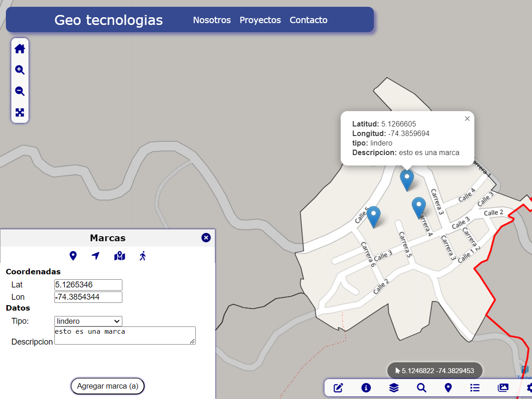Open the image gallery icon

(x=503, y=388)
